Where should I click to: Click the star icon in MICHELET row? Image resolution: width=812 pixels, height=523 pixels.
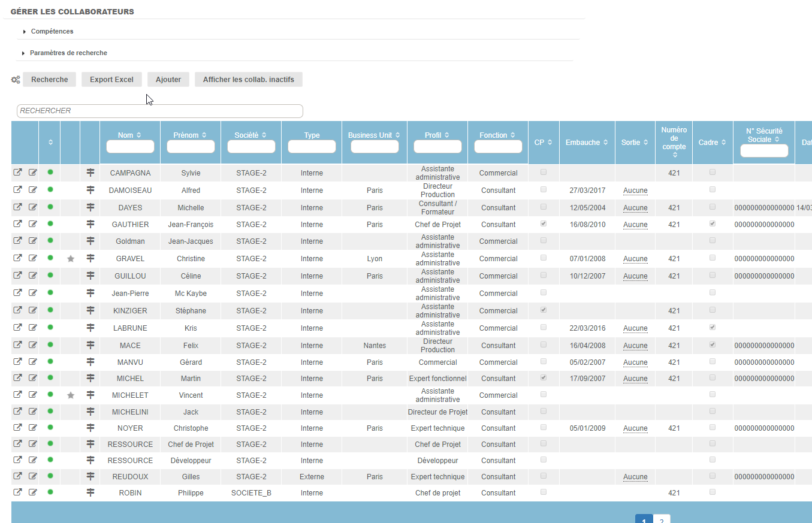click(x=71, y=395)
